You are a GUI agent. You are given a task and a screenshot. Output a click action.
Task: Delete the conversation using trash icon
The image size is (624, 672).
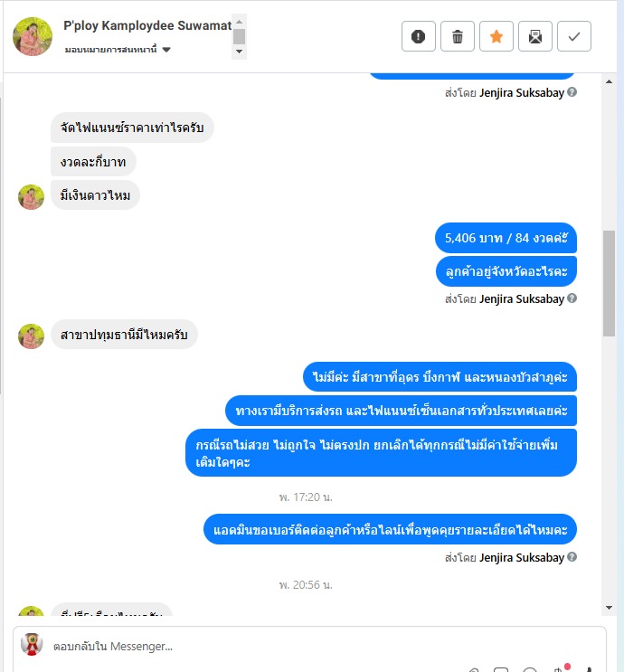tap(458, 36)
